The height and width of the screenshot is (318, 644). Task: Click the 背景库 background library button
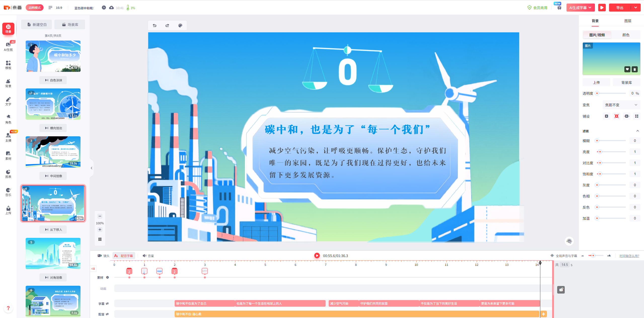tap(626, 82)
